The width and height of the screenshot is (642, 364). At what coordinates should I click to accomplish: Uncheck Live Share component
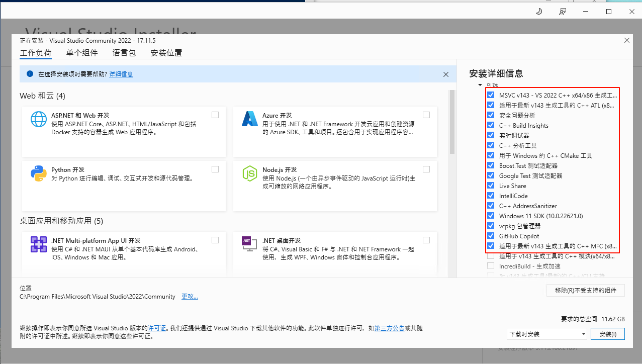coord(491,186)
